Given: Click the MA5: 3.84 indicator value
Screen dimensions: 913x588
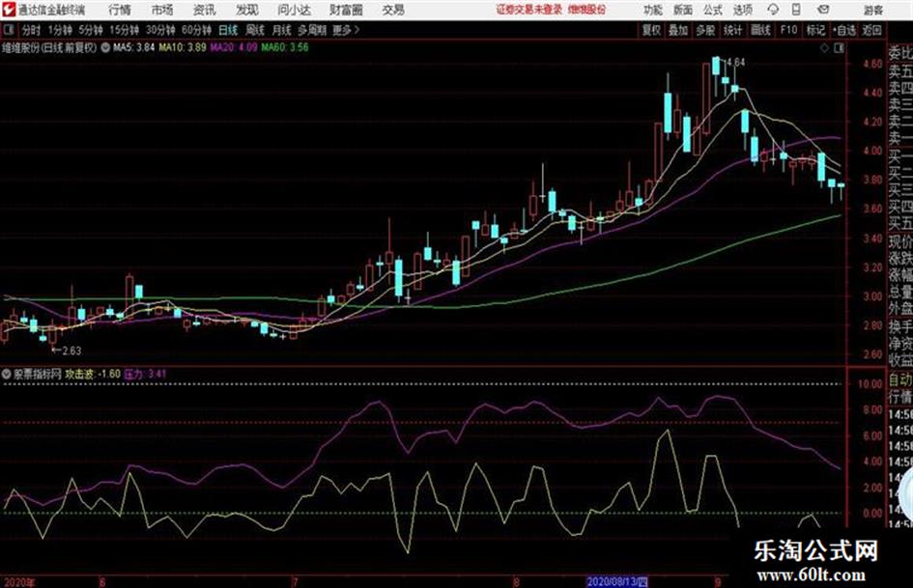Looking at the screenshot, I should pos(134,47).
